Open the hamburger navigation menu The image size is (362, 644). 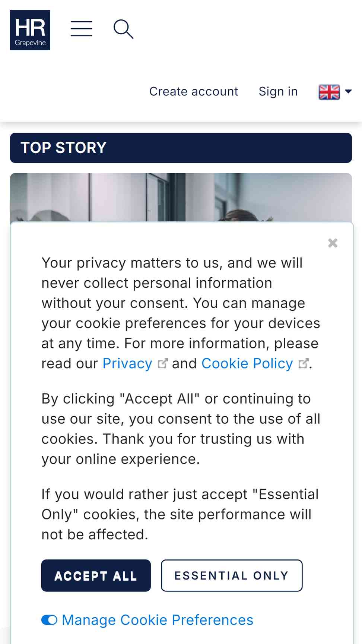[82, 29]
